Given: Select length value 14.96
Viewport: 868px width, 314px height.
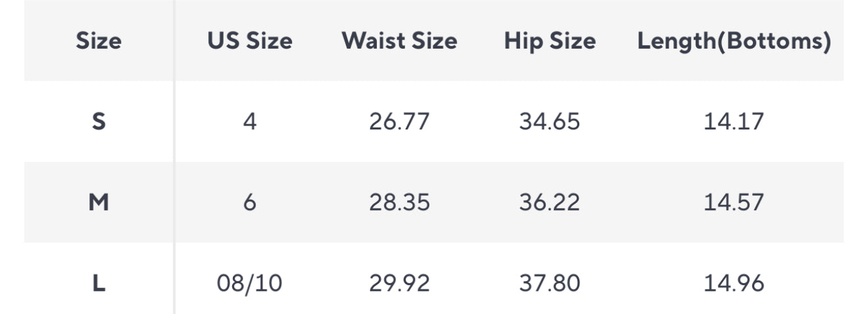Looking at the screenshot, I should pyautogui.click(x=734, y=284).
